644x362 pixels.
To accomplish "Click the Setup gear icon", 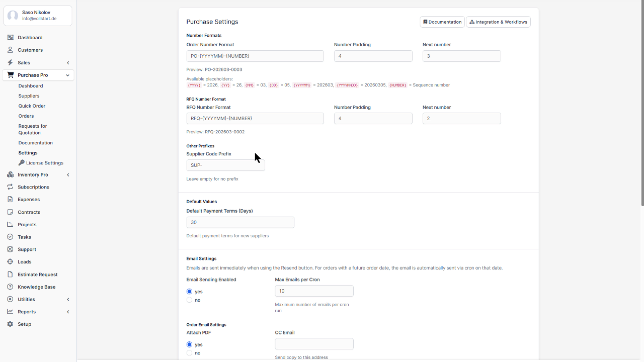I will click(x=10, y=324).
